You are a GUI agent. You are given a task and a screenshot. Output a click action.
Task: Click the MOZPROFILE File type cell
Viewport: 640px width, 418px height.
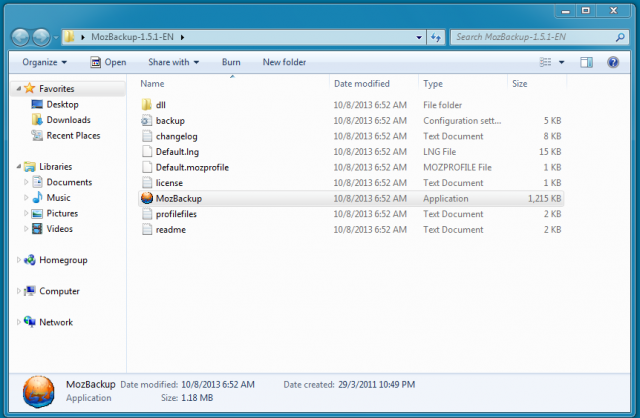pos(458,167)
